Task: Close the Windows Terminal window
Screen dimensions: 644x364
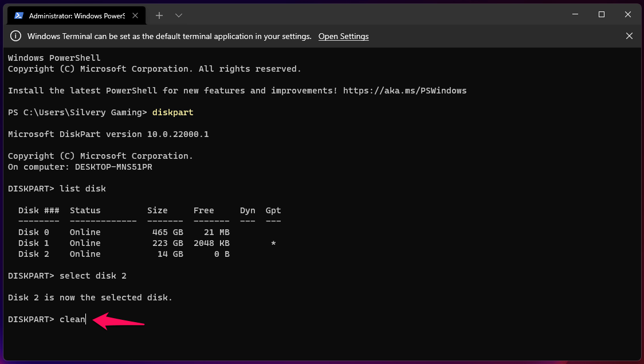Action: 629,15
